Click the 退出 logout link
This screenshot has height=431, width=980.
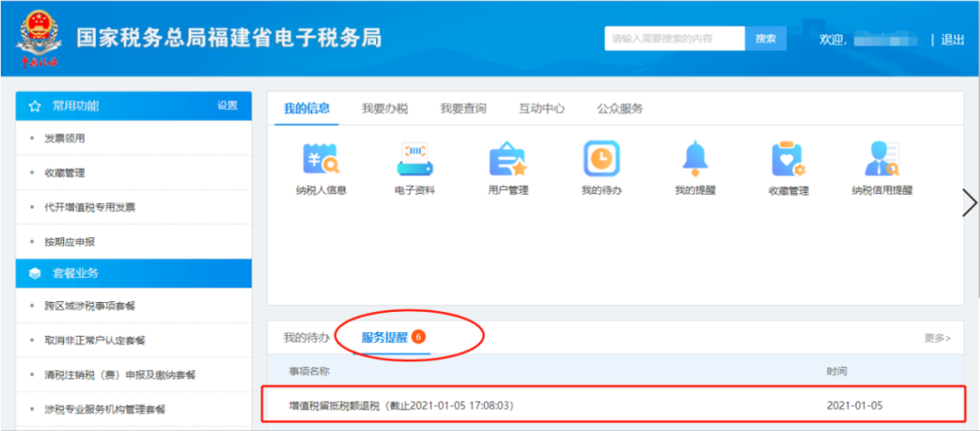pos(952,39)
